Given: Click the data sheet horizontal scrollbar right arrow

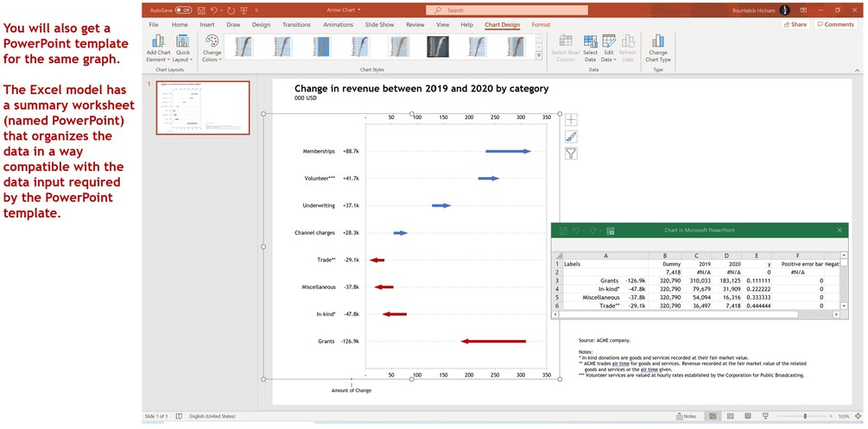Looking at the screenshot, I should click(836, 314).
